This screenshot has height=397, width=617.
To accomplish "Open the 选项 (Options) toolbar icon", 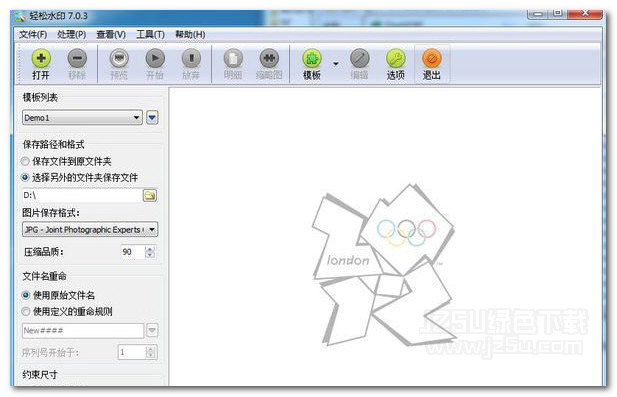I will [395, 59].
